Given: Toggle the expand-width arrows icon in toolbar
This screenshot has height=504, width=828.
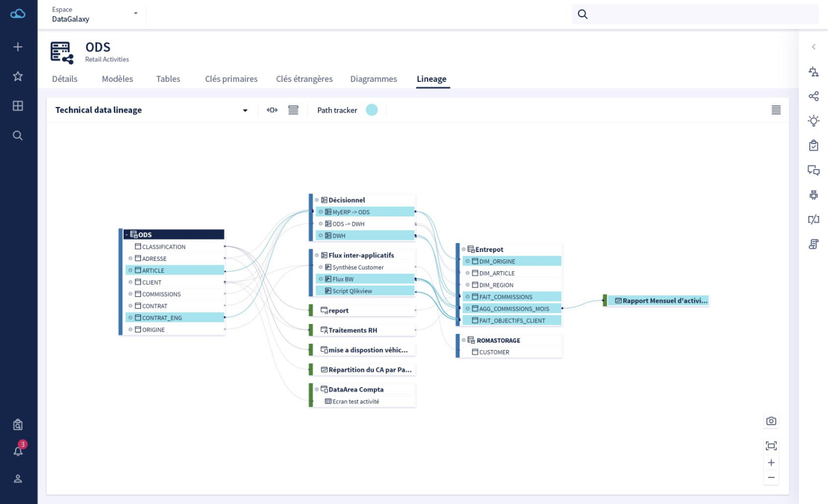Looking at the screenshot, I should point(272,110).
